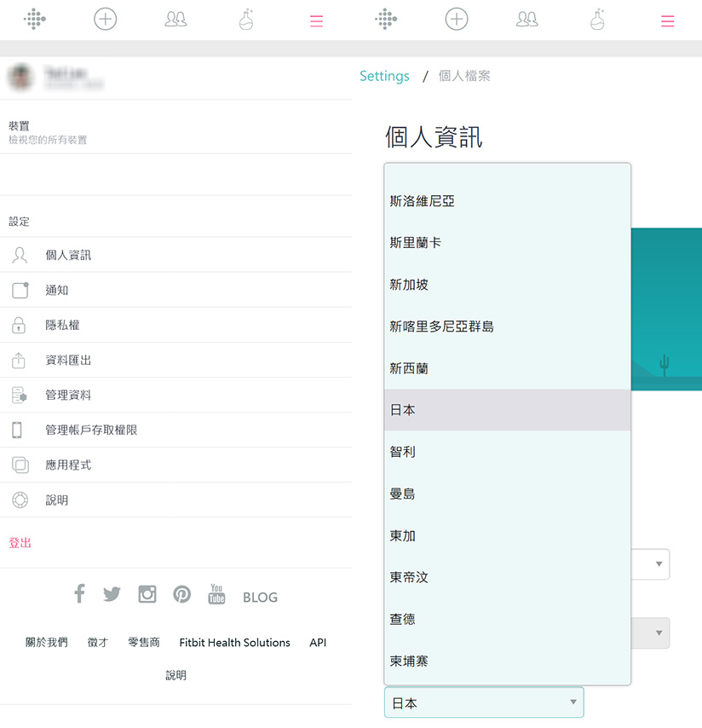
Task: Click the 登出 logout link
Action: click(20, 543)
